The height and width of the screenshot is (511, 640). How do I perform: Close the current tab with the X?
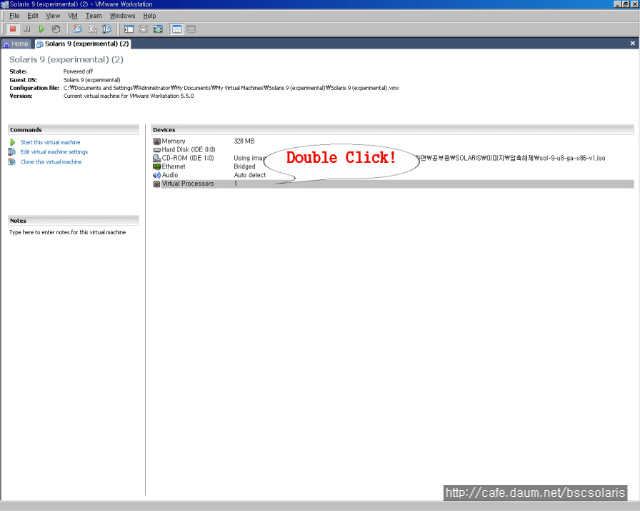(632, 43)
